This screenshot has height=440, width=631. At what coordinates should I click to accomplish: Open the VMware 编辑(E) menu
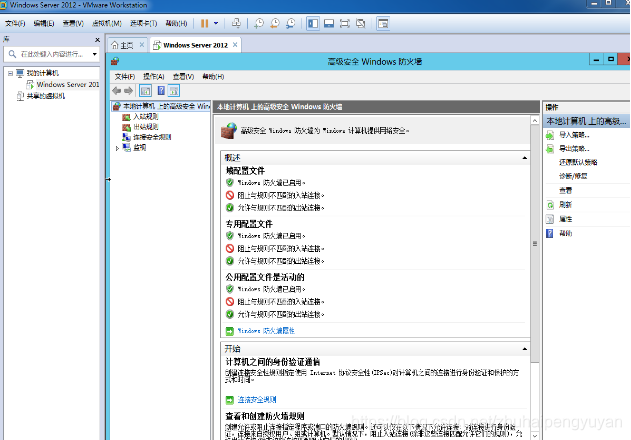click(43, 23)
